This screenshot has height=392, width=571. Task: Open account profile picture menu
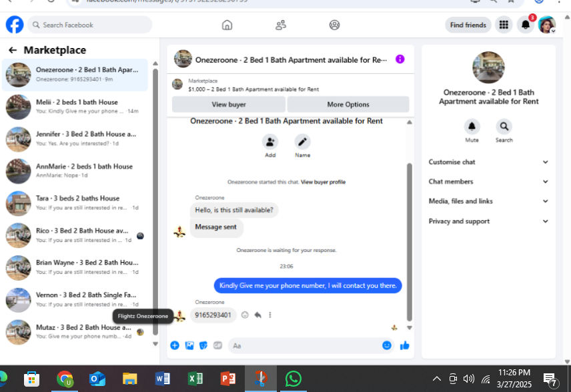547,25
